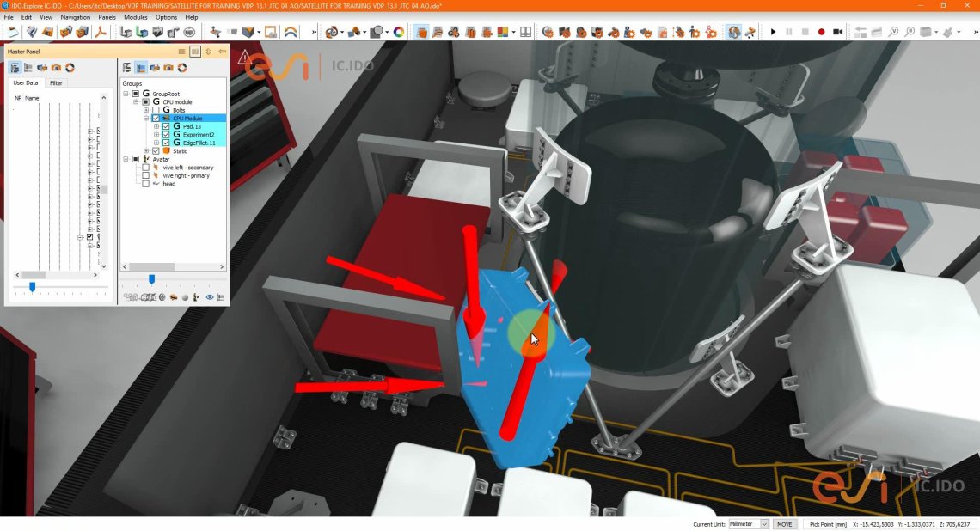Collapse the Avatar tree node
Image resolution: width=980 pixels, height=531 pixels.
pyautogui.click(x=126, y=159)
